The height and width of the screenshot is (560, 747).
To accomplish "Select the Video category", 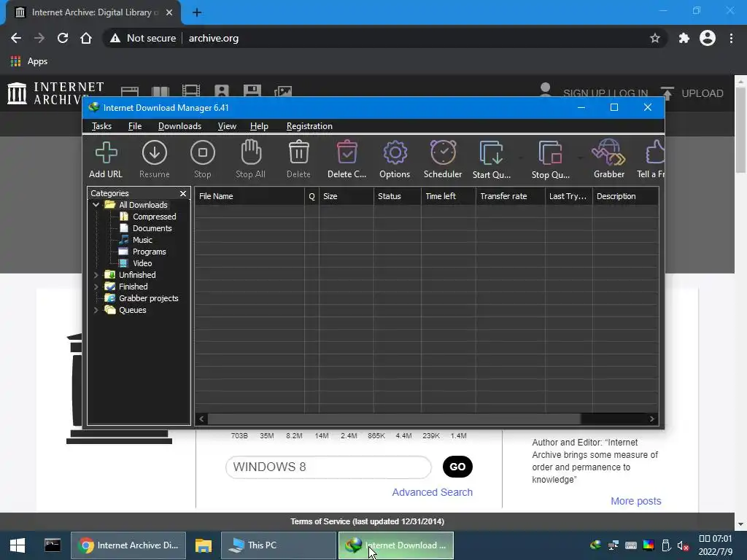I will (142, 263).
